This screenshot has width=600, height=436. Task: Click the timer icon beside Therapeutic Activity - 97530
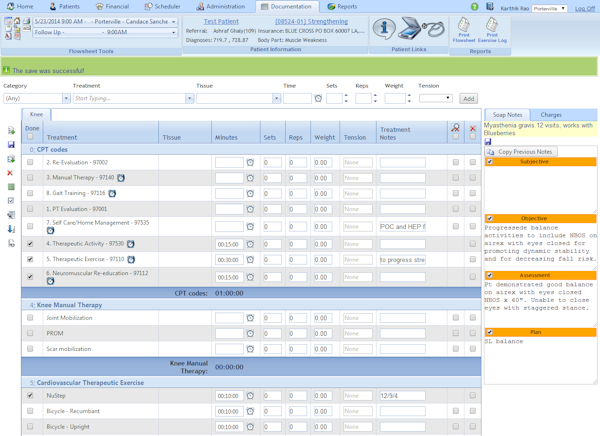[130, 244]
